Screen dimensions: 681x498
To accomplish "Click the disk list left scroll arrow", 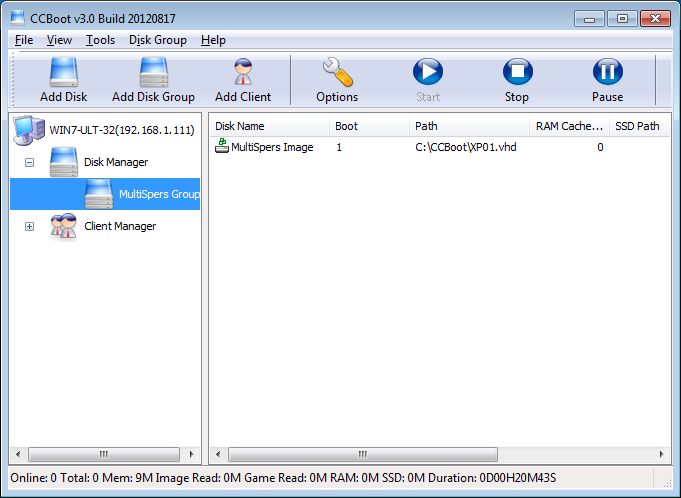I will pos(218,454).
